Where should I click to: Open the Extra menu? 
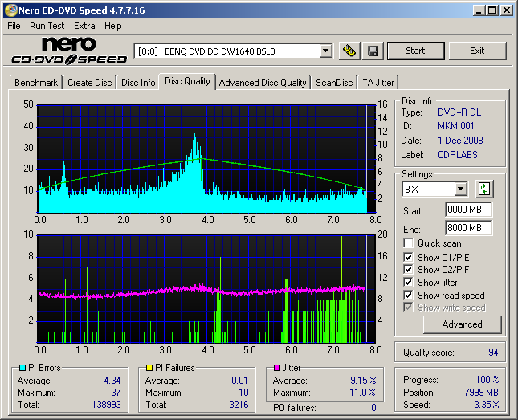point(84,26)
